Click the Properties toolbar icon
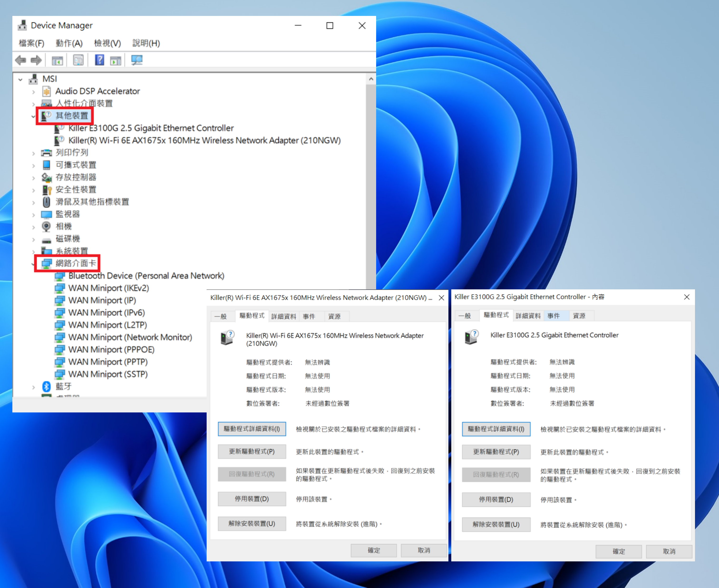This screenshot has width=719, height=588. coord(78,60)
